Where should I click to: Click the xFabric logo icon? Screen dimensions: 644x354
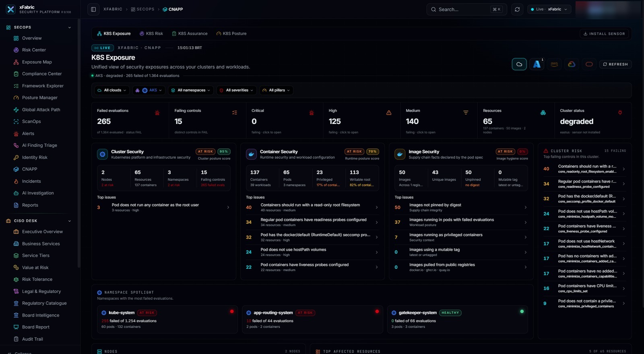point(11,9)
